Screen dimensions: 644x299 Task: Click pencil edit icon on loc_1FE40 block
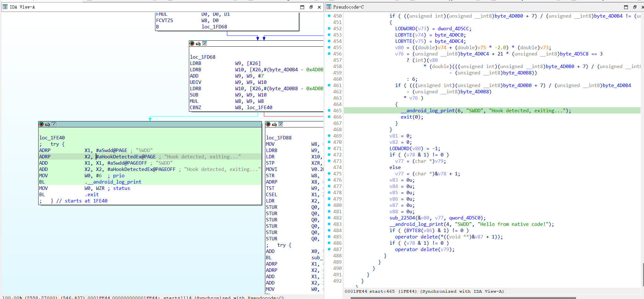pyautogui.click(x=47, y=124)
